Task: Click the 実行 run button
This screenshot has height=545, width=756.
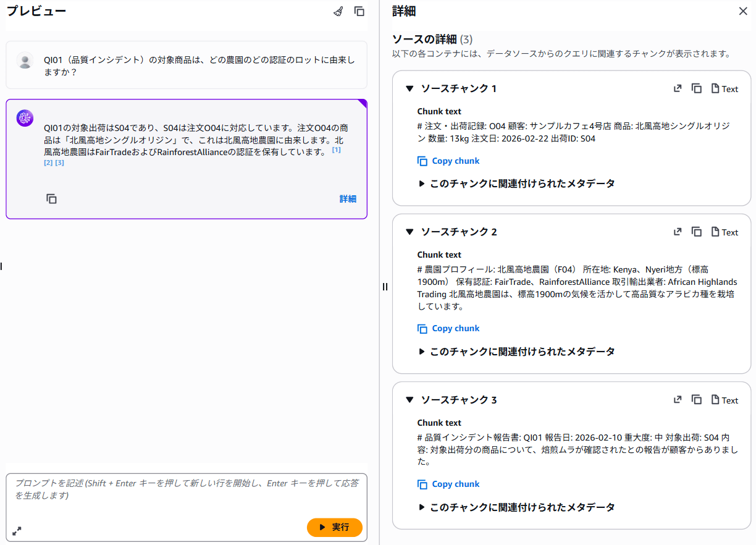Action: pos(335,527)
